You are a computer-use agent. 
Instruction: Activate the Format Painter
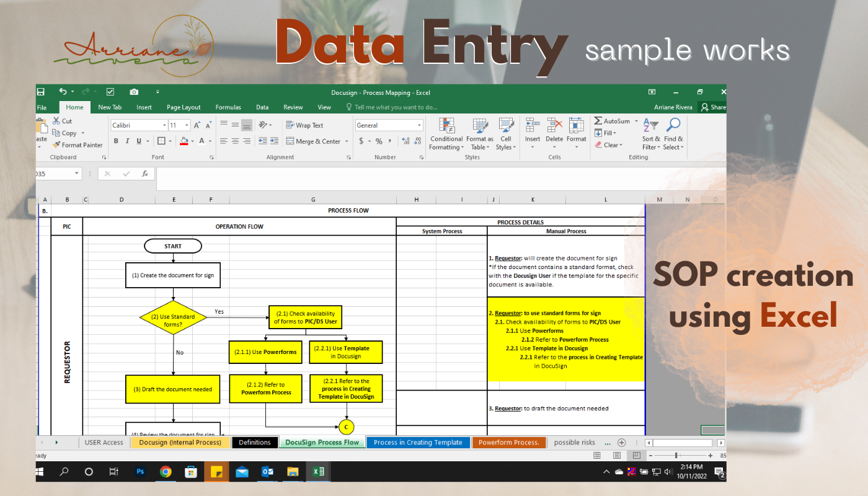tap(77, 145)
